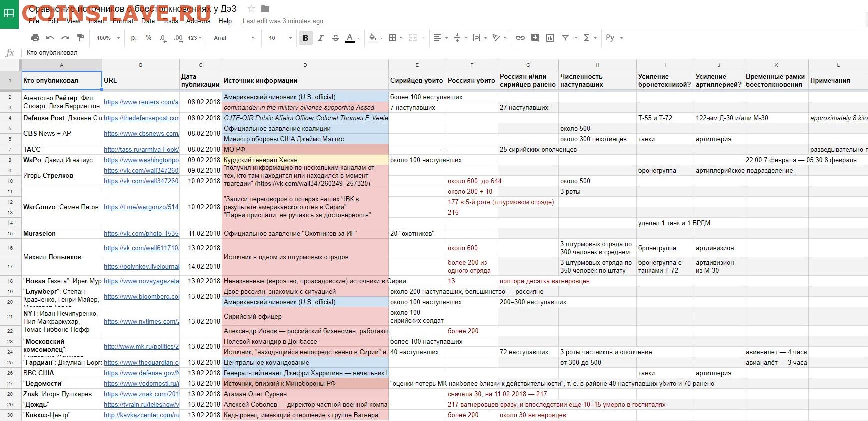Redo the last undone action
Screen dimensions: 868x421
point(65,38)
